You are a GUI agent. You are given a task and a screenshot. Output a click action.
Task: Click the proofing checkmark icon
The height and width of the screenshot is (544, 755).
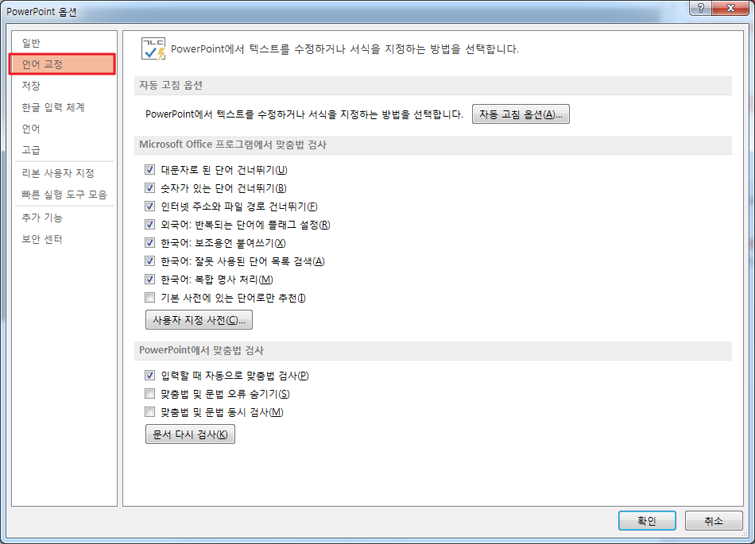(153, 49)
